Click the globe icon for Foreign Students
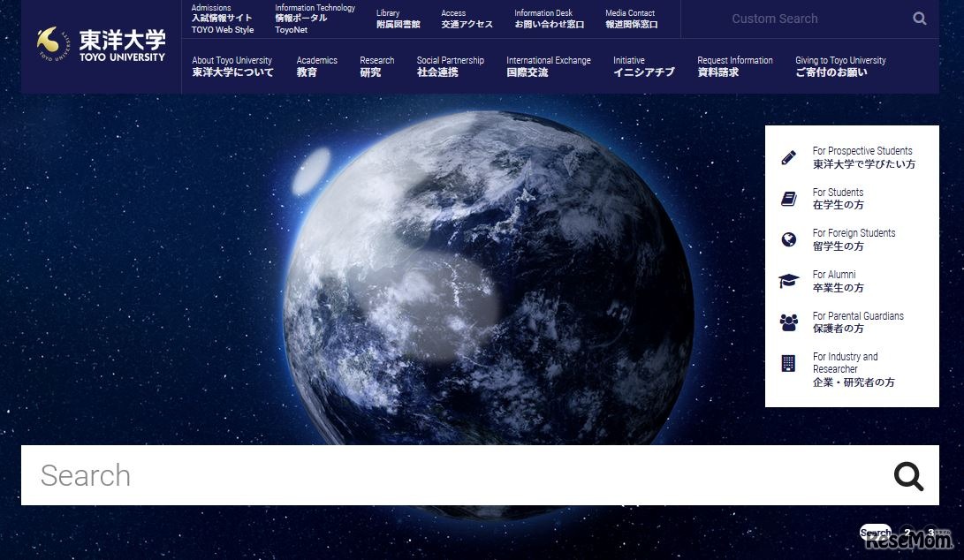 789,239
